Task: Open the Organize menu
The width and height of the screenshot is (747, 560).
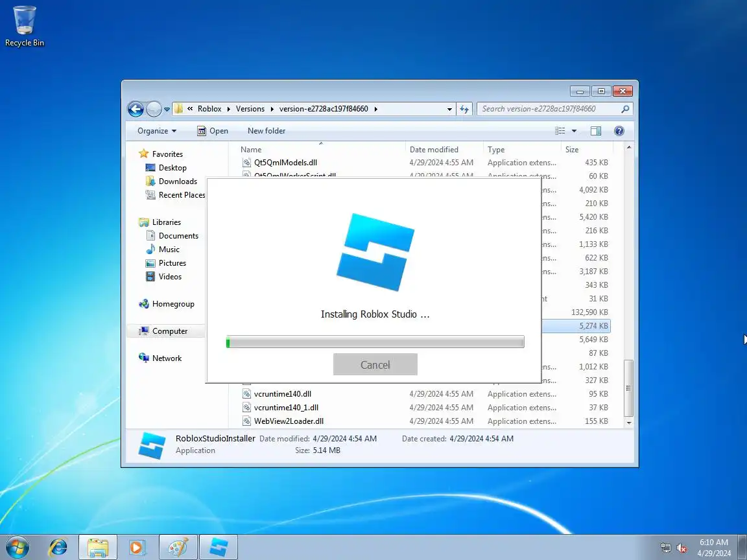Action: tap(157, 131)
